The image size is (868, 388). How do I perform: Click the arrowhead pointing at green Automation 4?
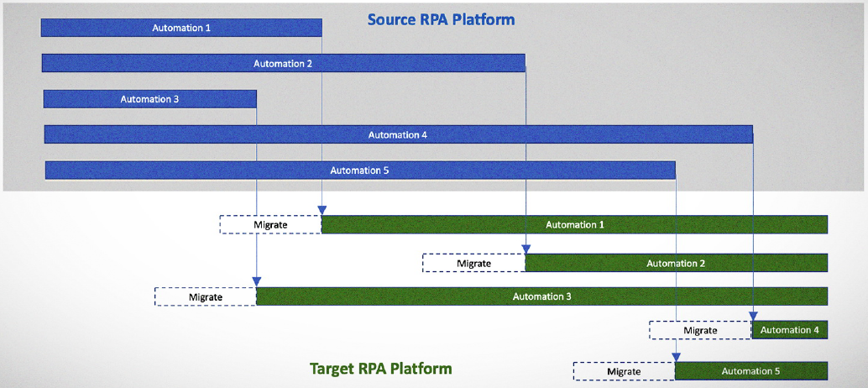pyautogui.click(x=753, y=317)
